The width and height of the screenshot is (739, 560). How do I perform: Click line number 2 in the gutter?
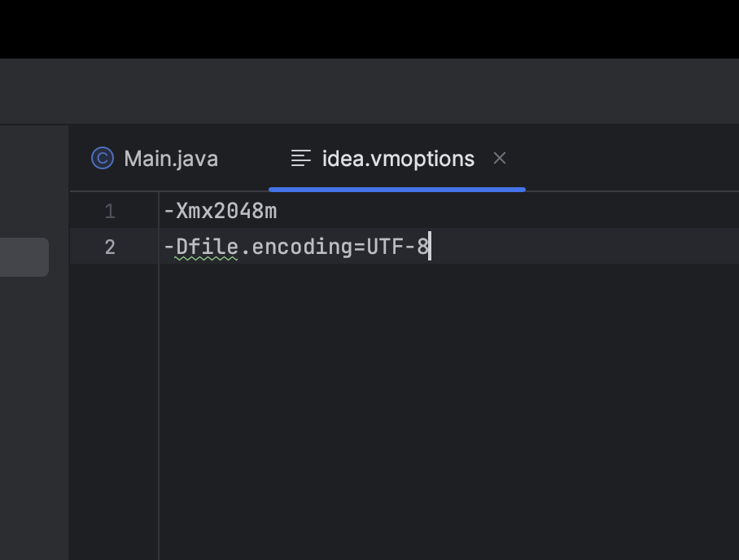coord(110,247)
